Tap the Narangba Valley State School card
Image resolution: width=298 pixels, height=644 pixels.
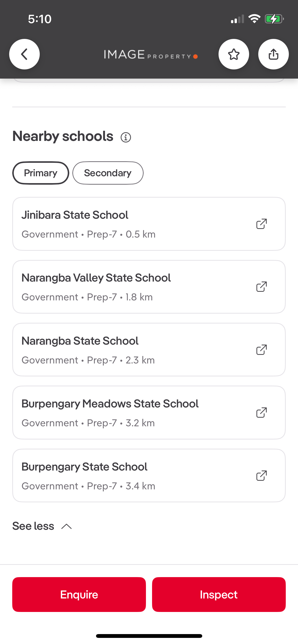pos(132,287)
